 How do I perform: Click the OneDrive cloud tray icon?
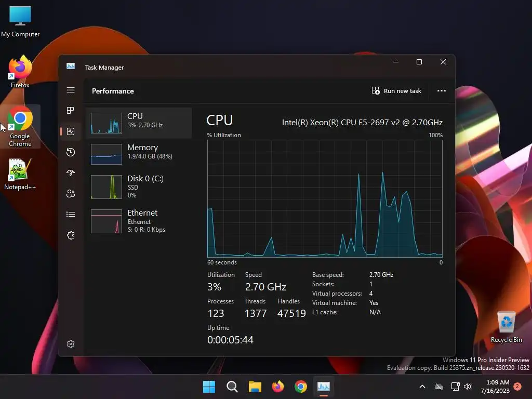(x=439, y=387)
